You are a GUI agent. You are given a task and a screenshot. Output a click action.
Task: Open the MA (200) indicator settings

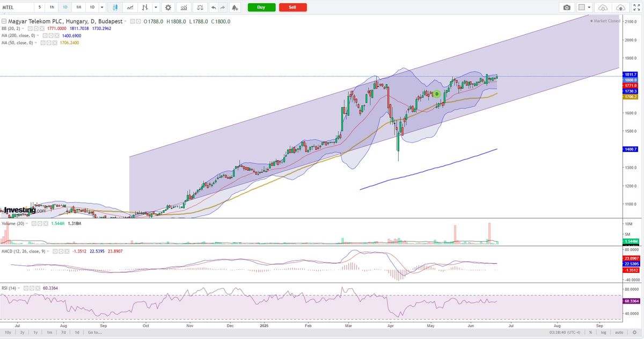coord(51,35)
